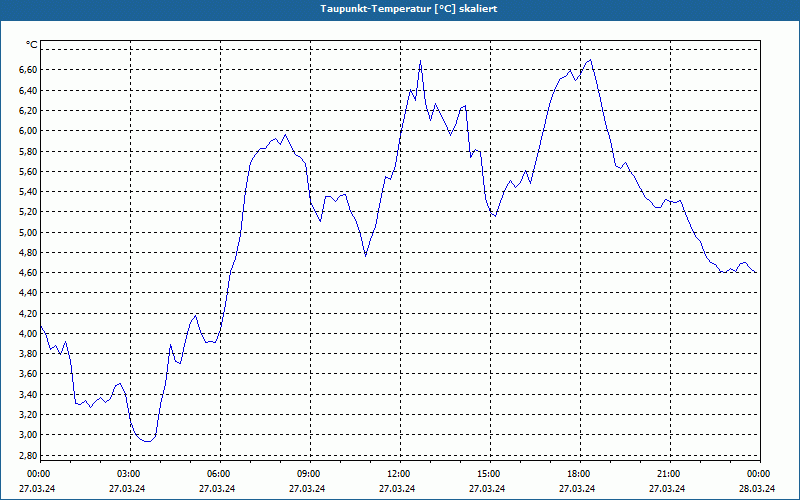800x500 pixels.
Task: Click the "03:00" time label
Action: coord(128,474)
